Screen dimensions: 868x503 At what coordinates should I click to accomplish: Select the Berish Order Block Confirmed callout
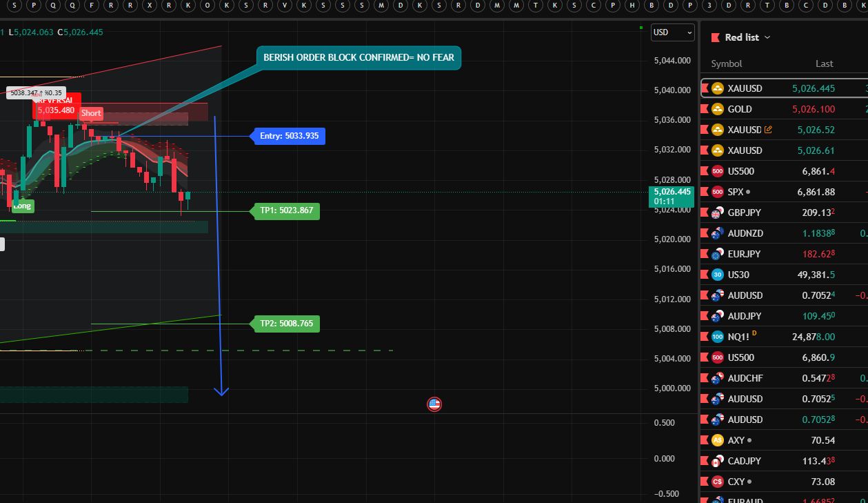pyautogui.click(x=359, y=57)
